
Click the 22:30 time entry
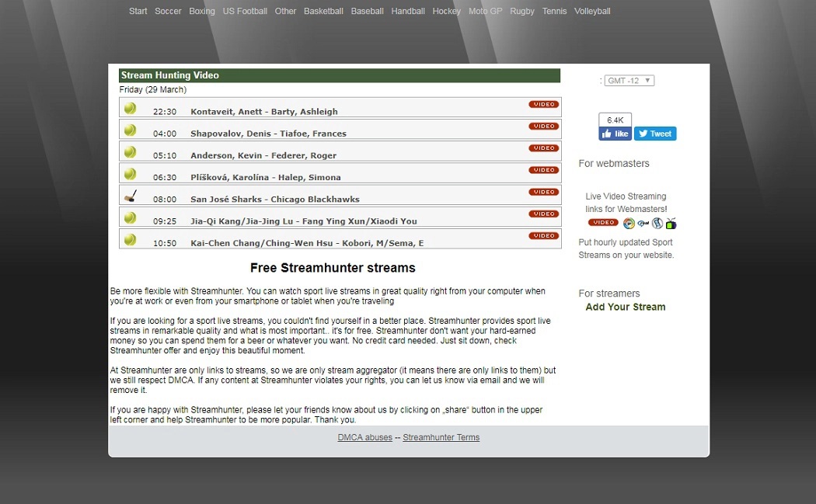tap(165, 111)
